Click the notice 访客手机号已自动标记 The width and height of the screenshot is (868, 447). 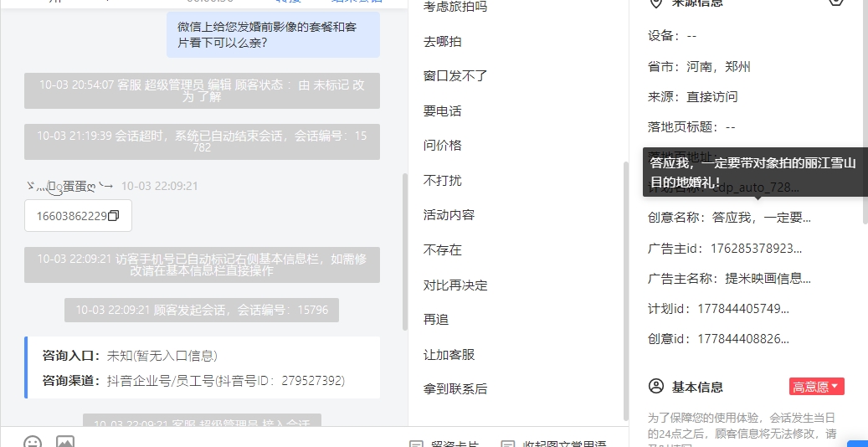click(202, 265)
